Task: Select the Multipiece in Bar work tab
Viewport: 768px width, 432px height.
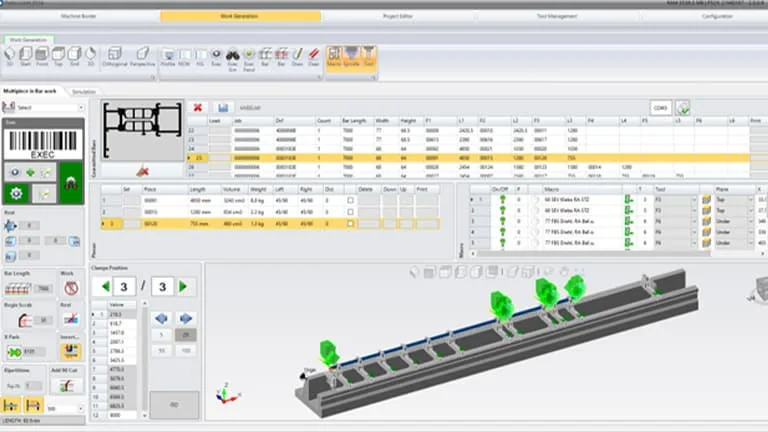Action: pos(29,91)
